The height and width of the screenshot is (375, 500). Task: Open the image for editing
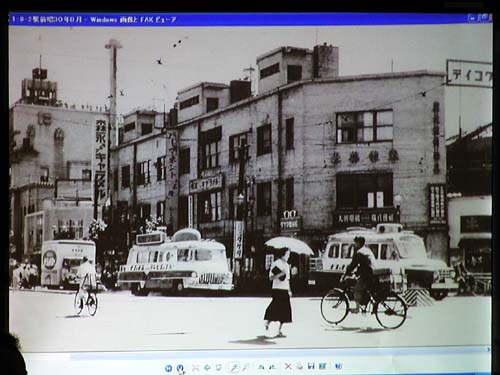pos(322,366)
